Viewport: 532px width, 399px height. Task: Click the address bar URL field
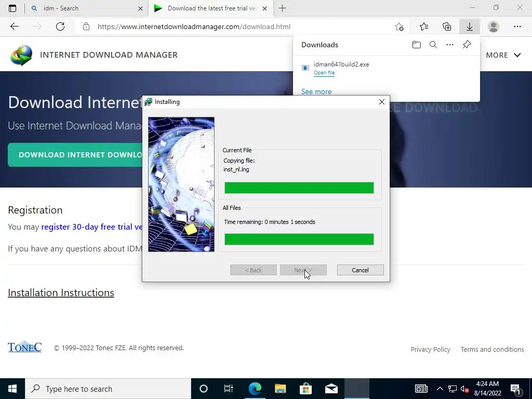(x=234, y=26)
